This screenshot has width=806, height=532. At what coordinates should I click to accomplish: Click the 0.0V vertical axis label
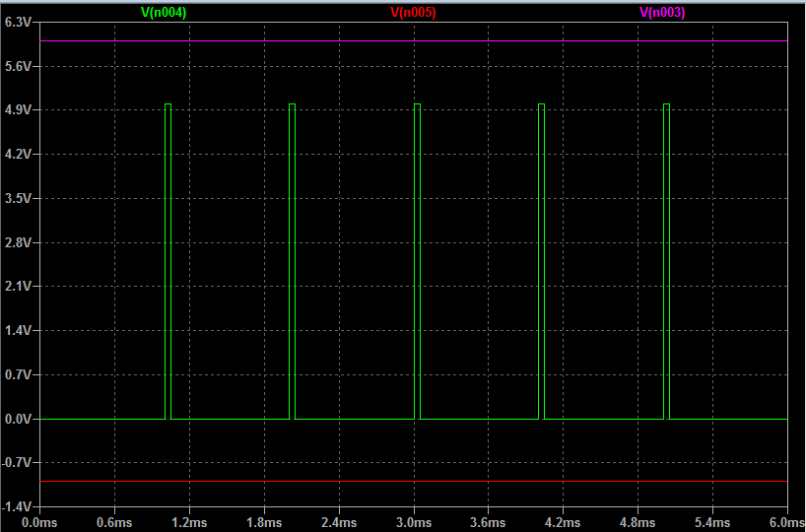20,419
